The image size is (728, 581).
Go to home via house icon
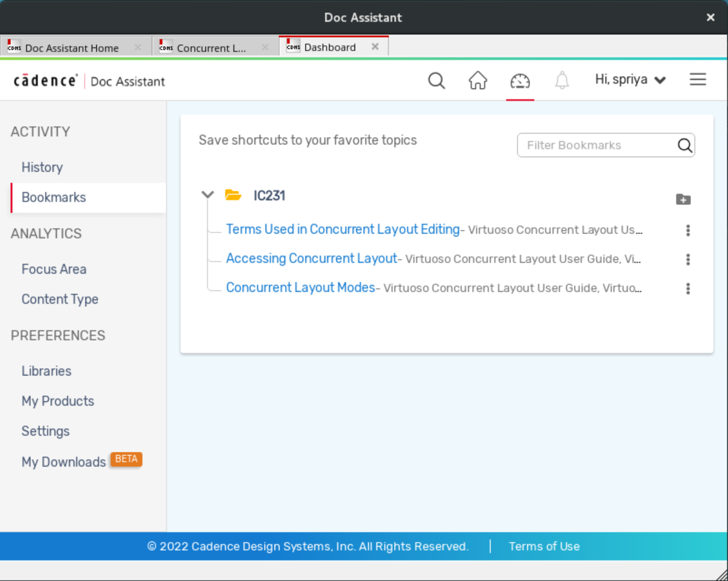tap(478, 80)
